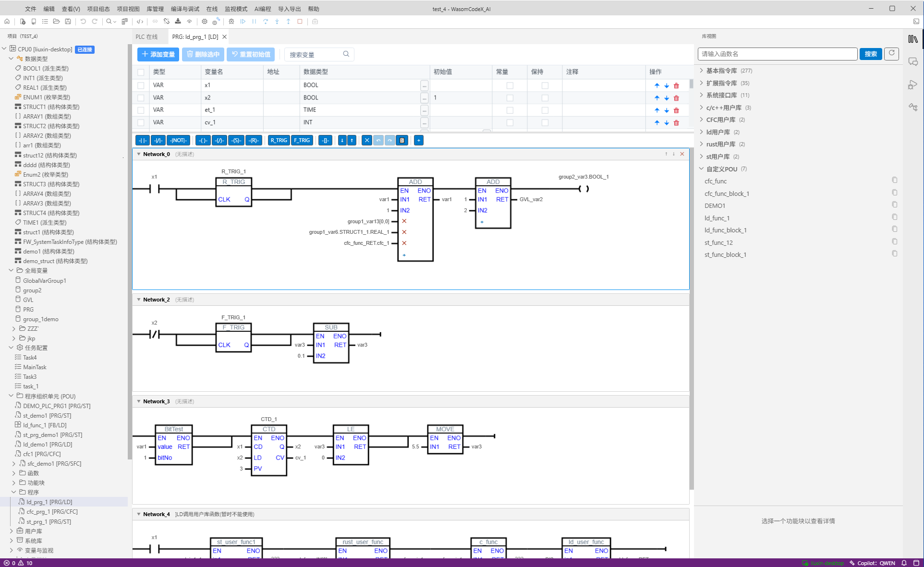Click the paste clipboard icon in LD toolbar
Viewport: 924px width, 567px height.
coord(402,140)
